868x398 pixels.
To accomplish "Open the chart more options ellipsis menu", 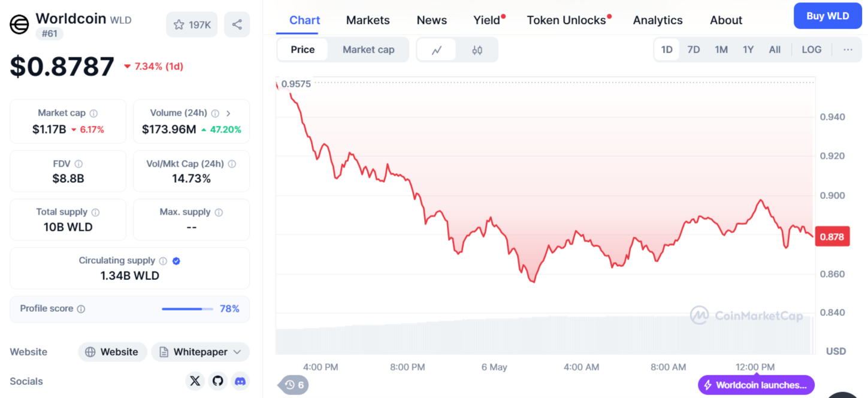I will coord(848,50).
